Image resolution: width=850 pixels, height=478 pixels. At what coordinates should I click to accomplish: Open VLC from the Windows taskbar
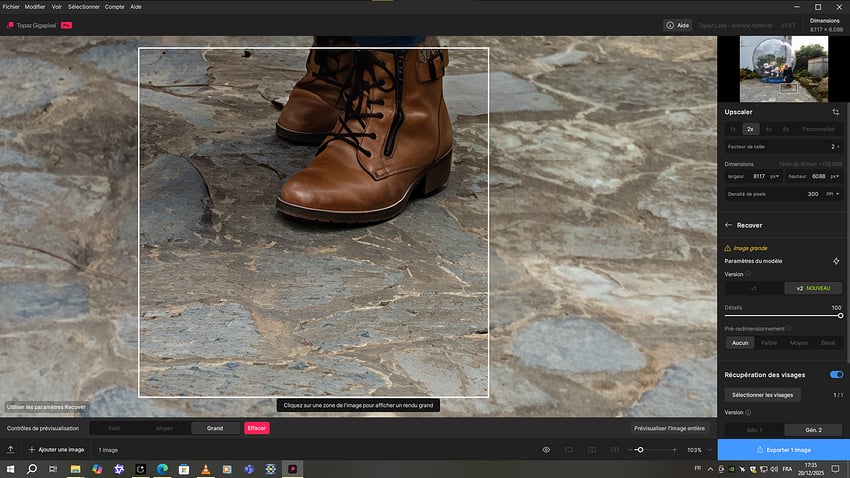click(207, 469)
